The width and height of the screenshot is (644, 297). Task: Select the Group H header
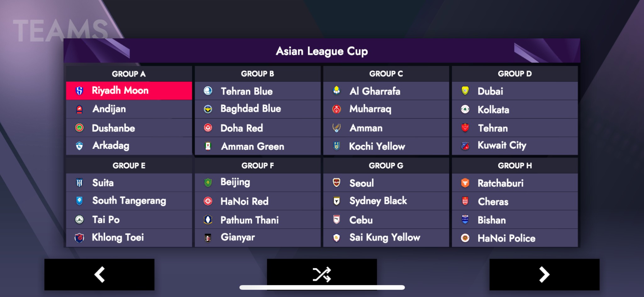coord(514,166)
